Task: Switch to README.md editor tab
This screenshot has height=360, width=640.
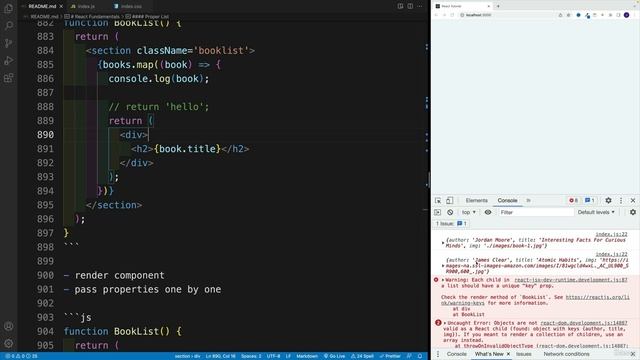Action: tap(42, 6)
